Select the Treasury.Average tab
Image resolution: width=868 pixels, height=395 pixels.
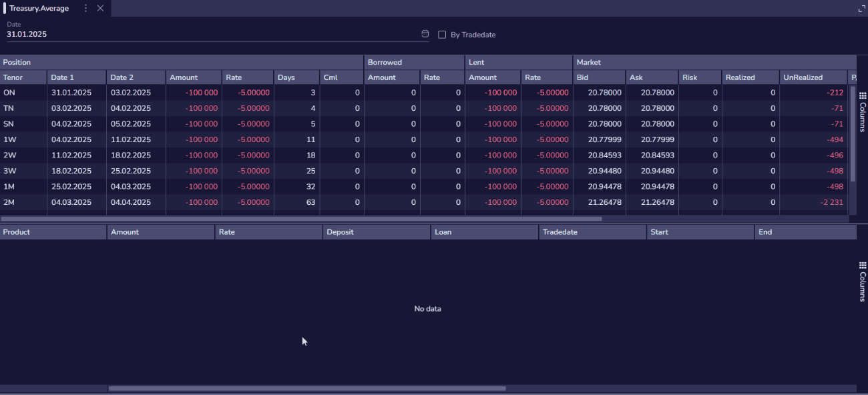(x=39, y=8)
